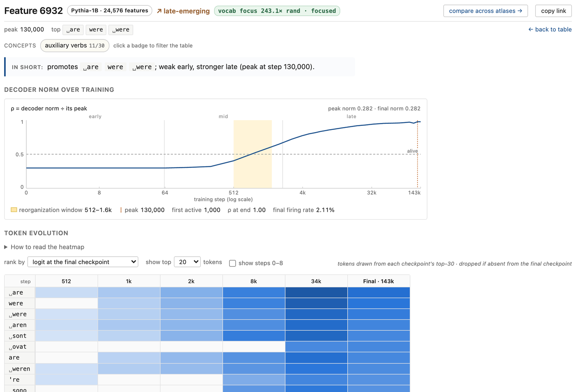576x392 pixels.
Task: Click the vocab focus badge
Action: coord(277,11)
